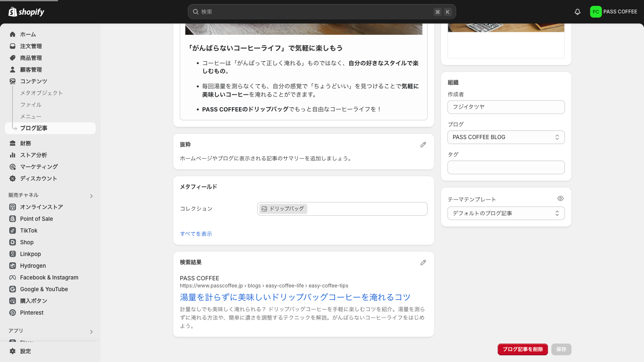The height and width of the screenshot is (362, 644).
Task: Select ブログ記事 in the sidebar
Action: [50, 128]
